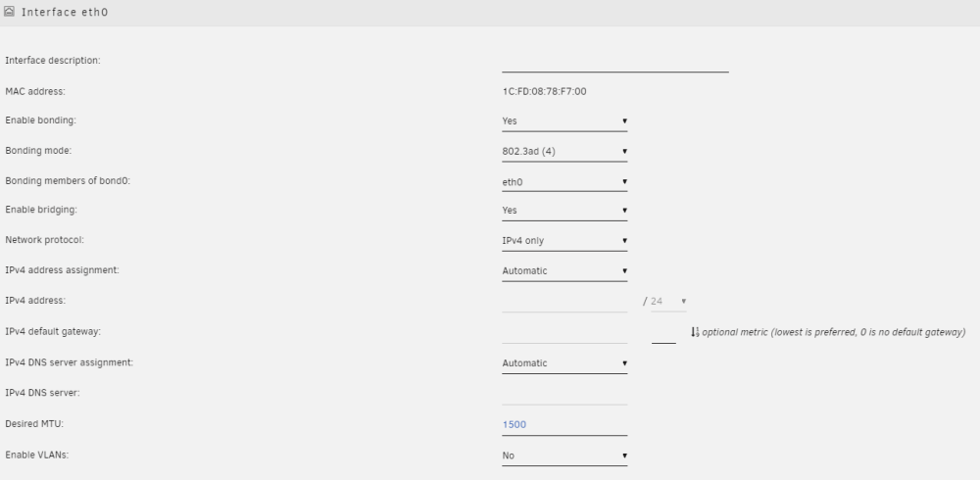Screen dimensions: 980x480
Task: Click the Enable VLANs label
Action: pos(37,455)
